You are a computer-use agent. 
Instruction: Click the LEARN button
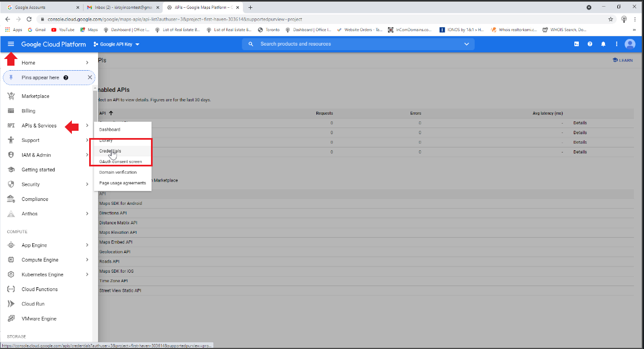coord(622,60)
